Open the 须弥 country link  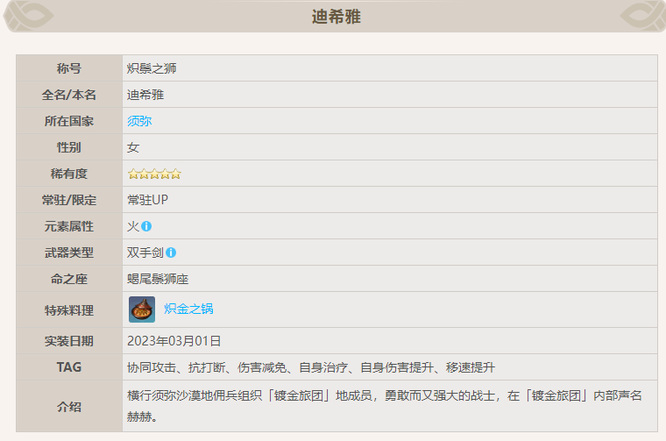click(x=139, y=121)
